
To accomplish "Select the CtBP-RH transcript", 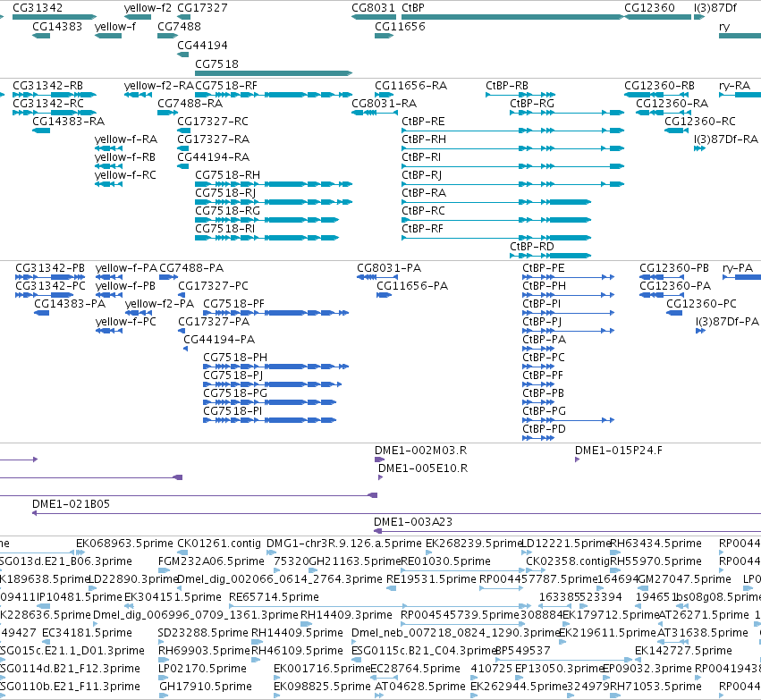I will (x=512, y=148).
